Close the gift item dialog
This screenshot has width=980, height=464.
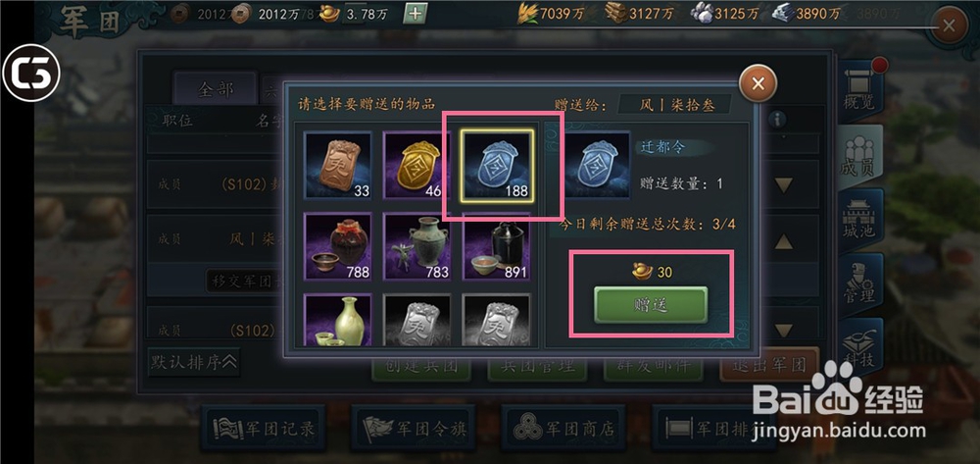coord(759,83)
